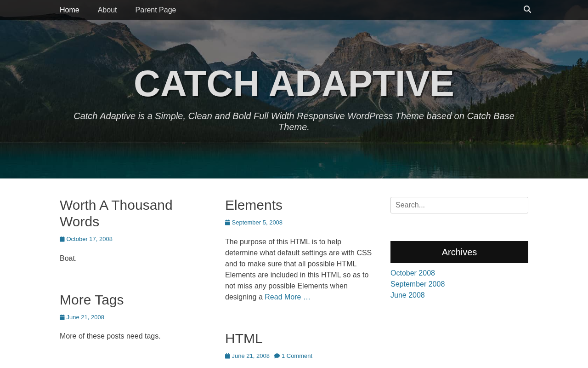
Task: Open the About menu item
Action: tap(107, 10)
